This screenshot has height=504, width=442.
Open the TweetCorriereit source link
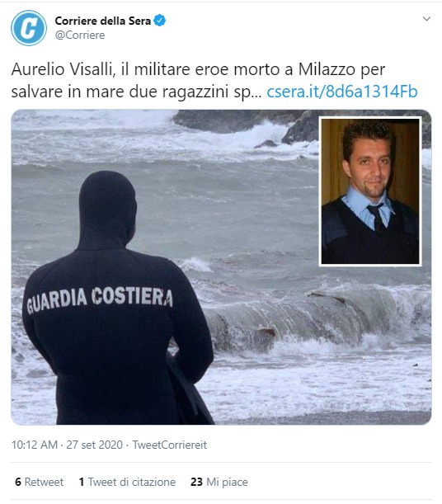[x=170, y=445]
